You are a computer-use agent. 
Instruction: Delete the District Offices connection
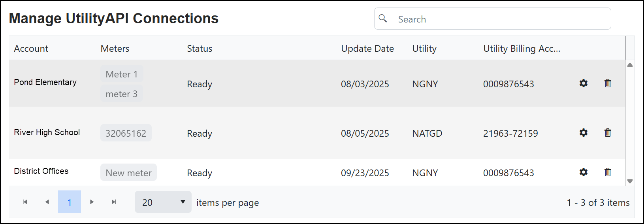tap(608, 172)
